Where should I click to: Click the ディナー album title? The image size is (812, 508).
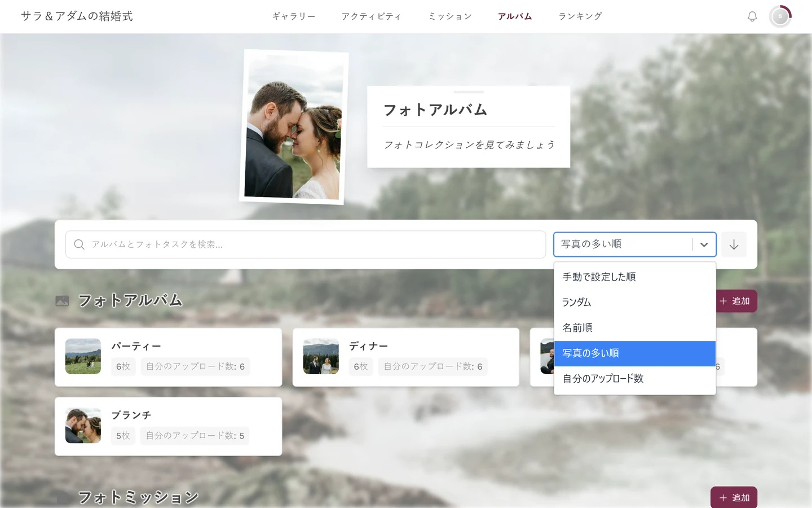pyautogui.click(x=368, y=346)
